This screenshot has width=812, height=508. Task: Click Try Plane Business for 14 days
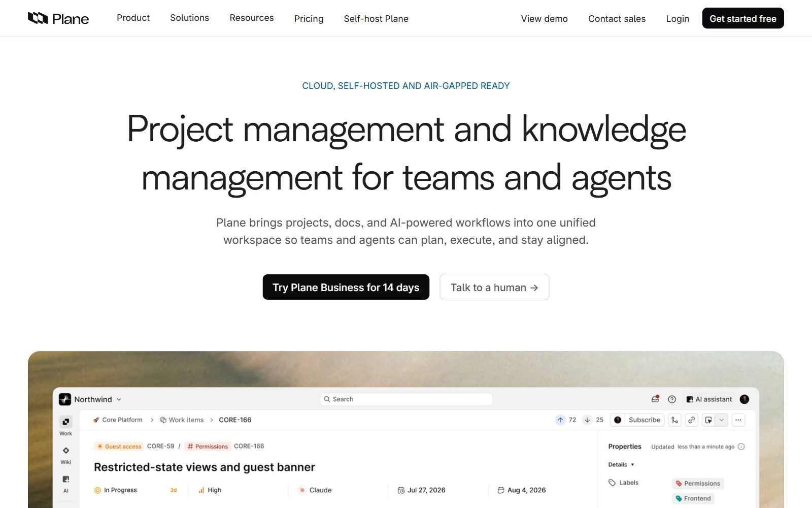coord(346,287)
